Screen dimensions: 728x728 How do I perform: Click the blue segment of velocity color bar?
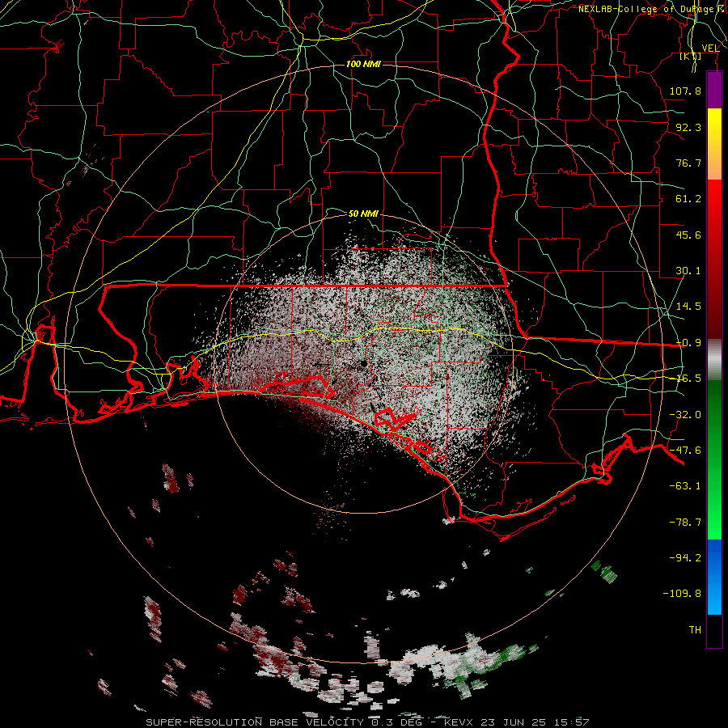pyautogui.click(x=714, y=577)
